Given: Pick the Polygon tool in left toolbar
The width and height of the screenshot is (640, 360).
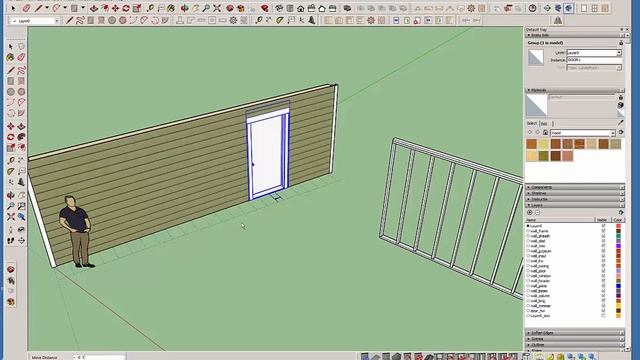Looking at the screenshot, I should point(21,91).
